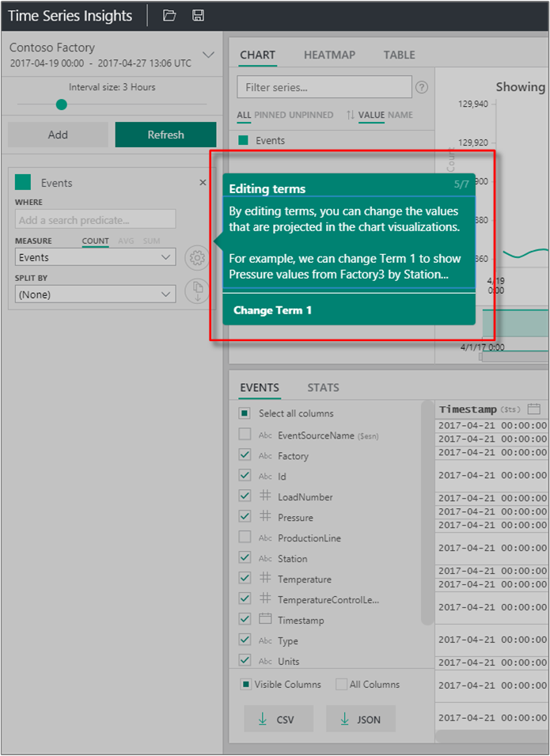The width and height of the screenshot is (550, 756).
Task: Download events as CSV
Action: coord(279,719)
